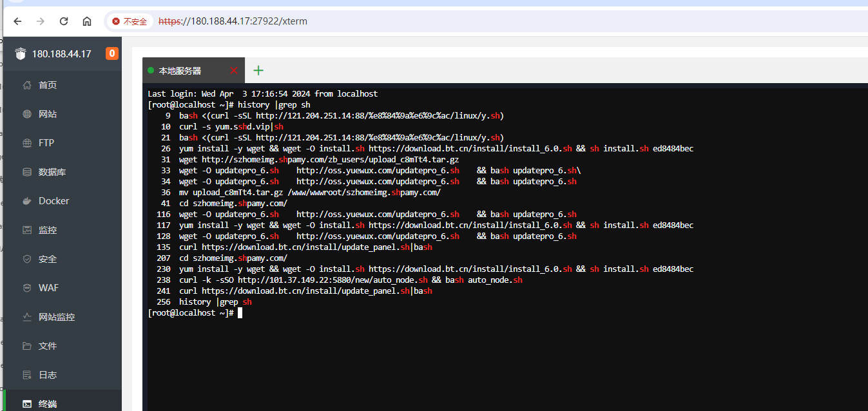Open the browser home page icon
This screenshot has height=411, width=868.
tap(87, 21)
